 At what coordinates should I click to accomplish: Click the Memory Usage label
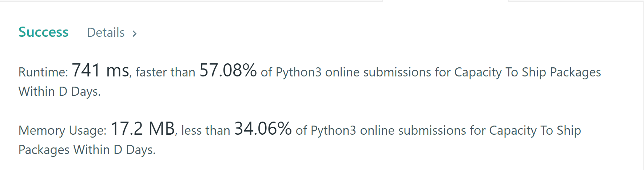62,130
